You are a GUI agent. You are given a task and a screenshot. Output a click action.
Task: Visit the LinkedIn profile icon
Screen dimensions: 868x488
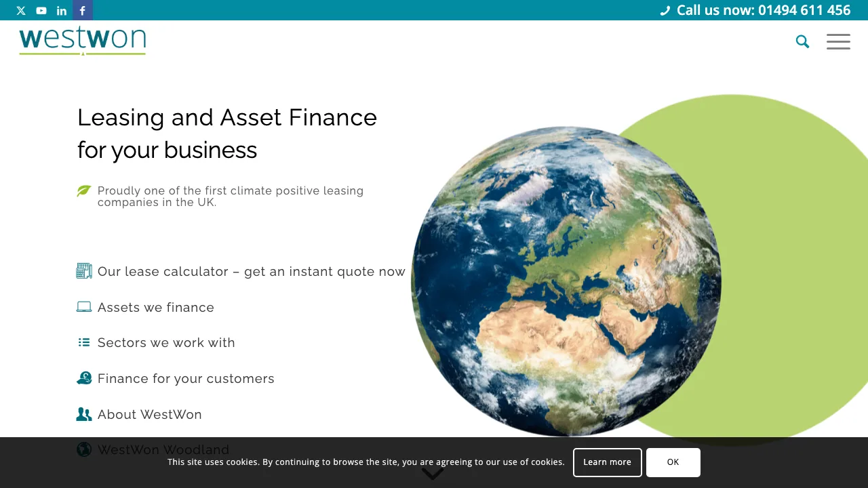tap(62, 10)
